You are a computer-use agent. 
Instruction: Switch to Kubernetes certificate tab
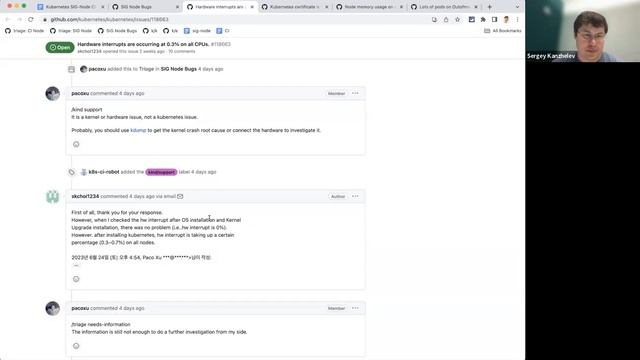295,7
